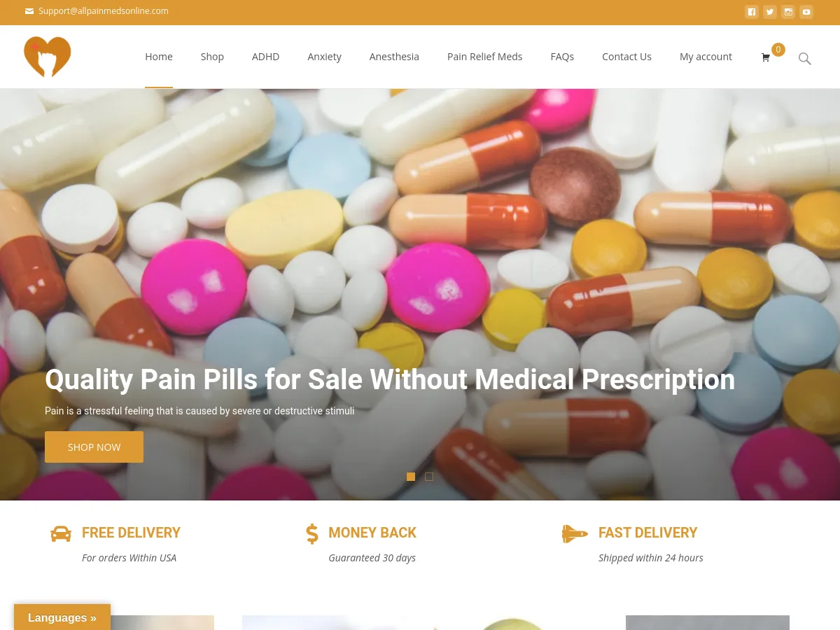Click the car icon beside Free Delivery
This screenshot has width=840, height=630.
[x=61, y=533]
